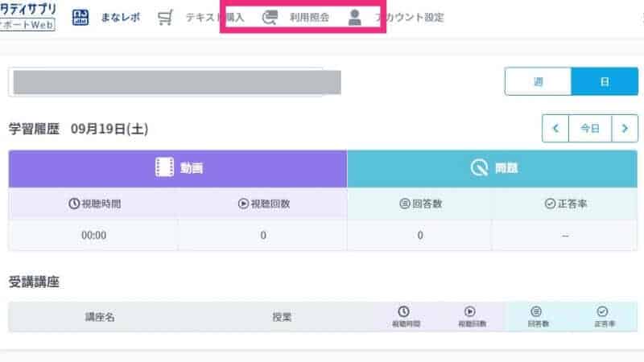
Task: Open the まなレポ icon in header
Action: [80, 17]
